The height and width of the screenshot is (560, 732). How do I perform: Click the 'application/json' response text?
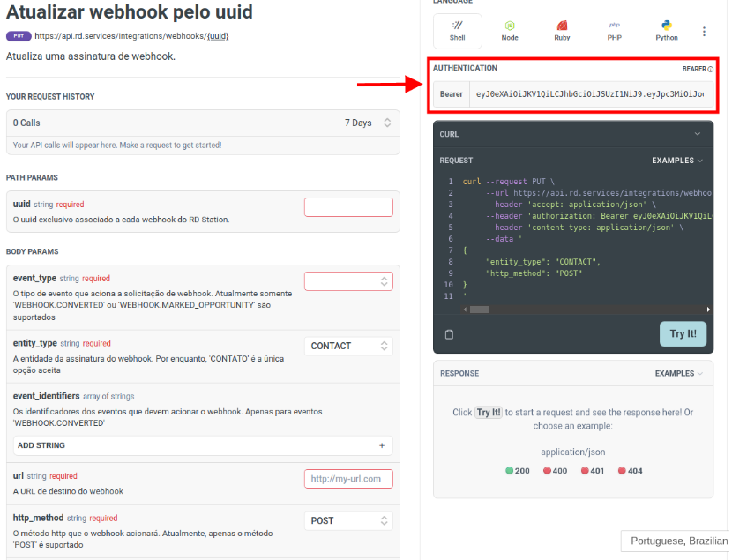(572, 452)
